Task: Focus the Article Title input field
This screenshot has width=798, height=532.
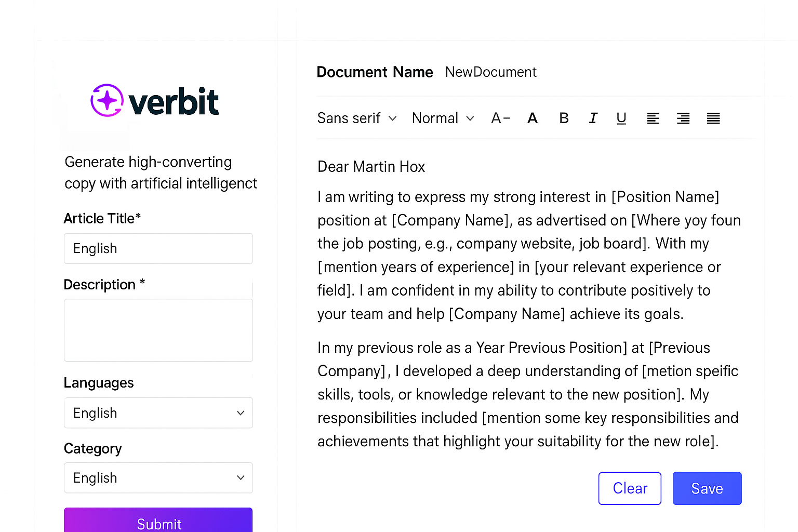Action: [x=158, y=248]
